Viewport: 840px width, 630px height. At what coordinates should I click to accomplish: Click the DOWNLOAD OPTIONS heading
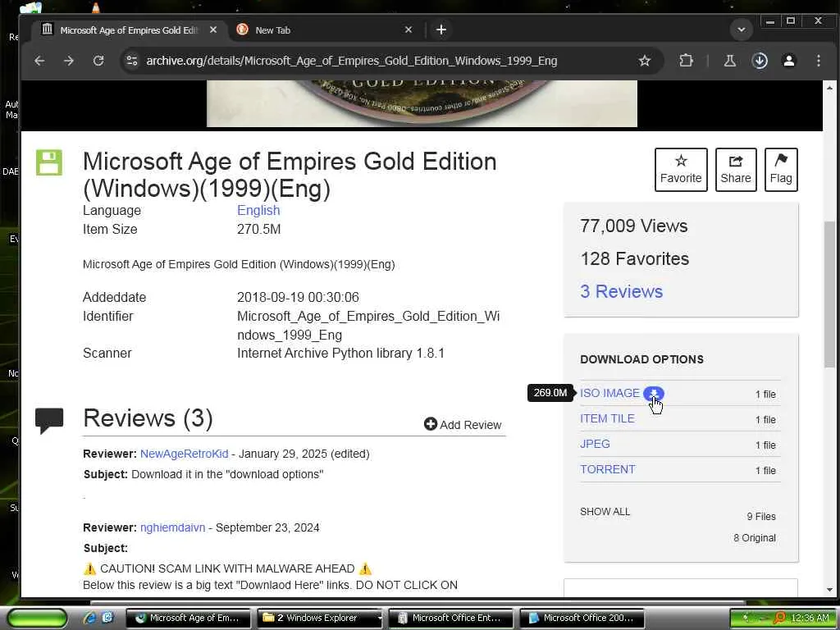(x=641, y=359)
